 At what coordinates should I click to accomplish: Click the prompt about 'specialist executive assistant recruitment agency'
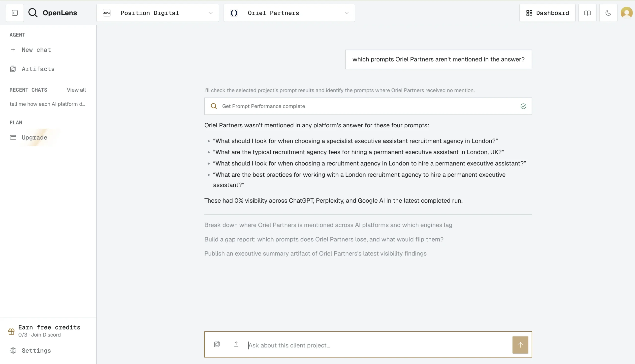[355, 141]
